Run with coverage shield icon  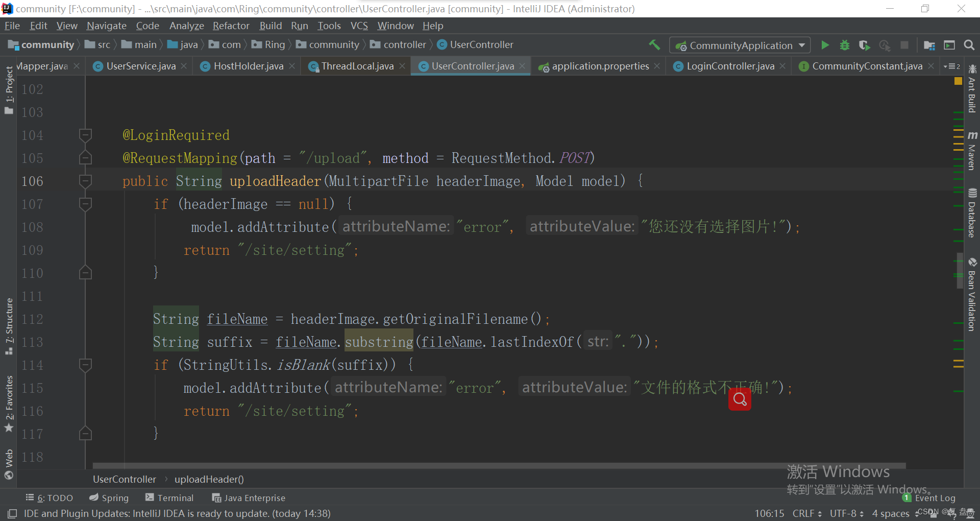click(864, 45)
